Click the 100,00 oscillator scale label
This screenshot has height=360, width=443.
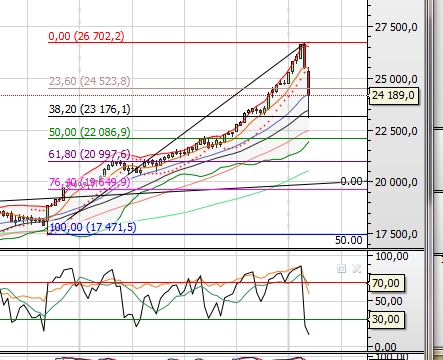(x=392, y=256)
